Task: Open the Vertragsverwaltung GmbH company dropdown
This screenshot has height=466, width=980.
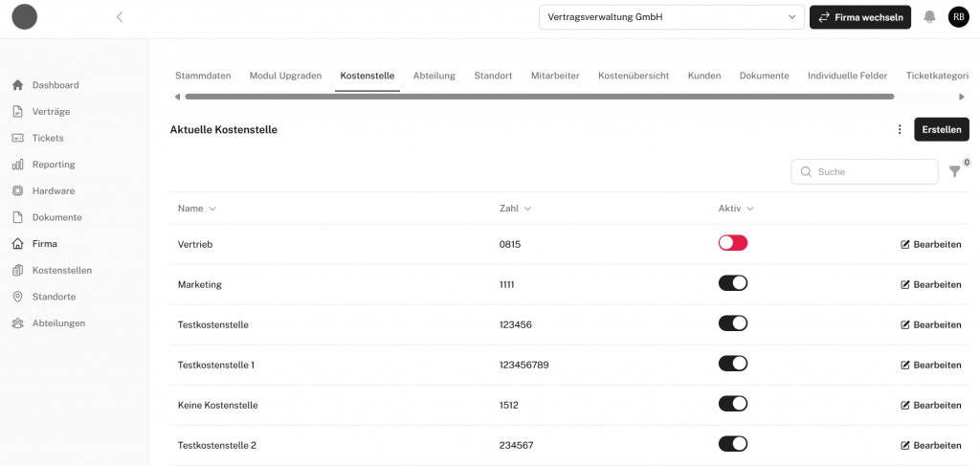Action: pyautogui.click(x=671, y=17)
